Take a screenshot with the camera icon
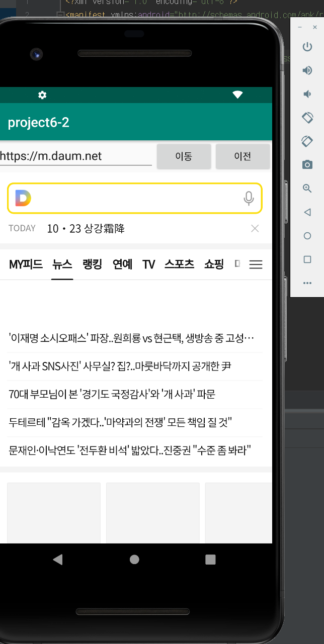The image size is (324, 644). pyautogui.click(x=307, y=164)
